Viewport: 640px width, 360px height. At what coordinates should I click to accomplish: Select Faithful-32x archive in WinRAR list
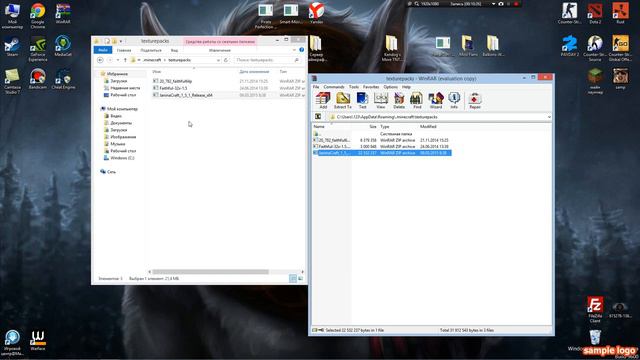[382, 147]
